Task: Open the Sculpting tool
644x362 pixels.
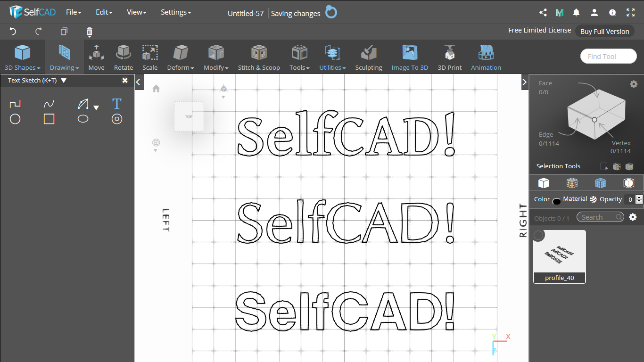Action: click(369, 58)
